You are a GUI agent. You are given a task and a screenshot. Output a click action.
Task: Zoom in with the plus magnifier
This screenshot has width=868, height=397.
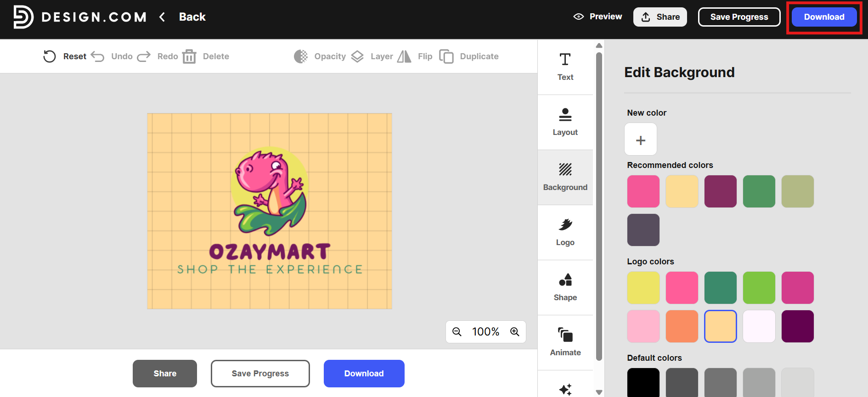click(515, 332)
